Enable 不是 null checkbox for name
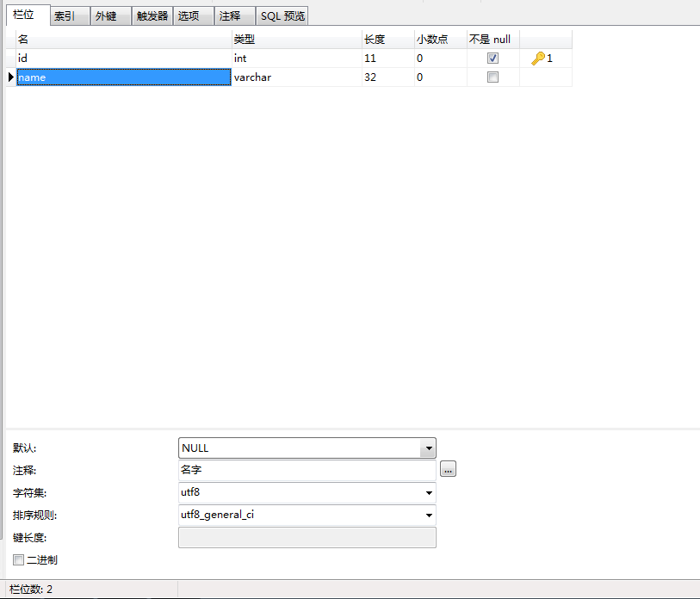Screen dimensions: 700x599 492,77
